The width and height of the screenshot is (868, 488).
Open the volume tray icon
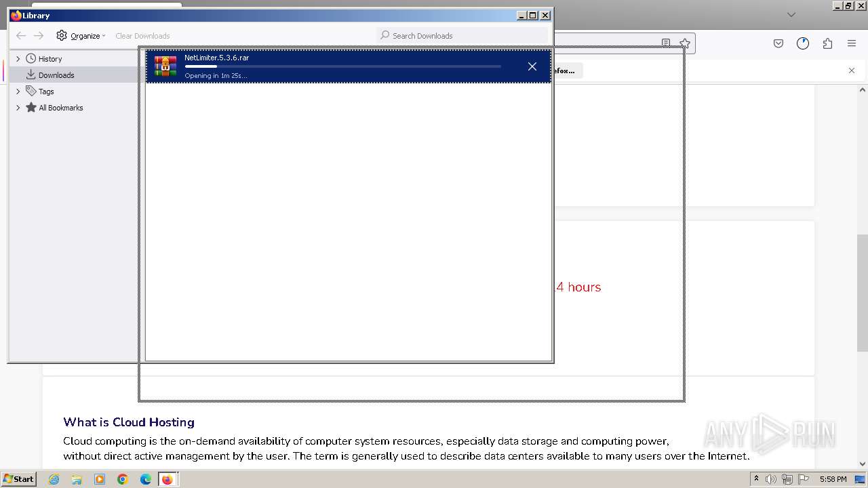(x=770, y=479)
